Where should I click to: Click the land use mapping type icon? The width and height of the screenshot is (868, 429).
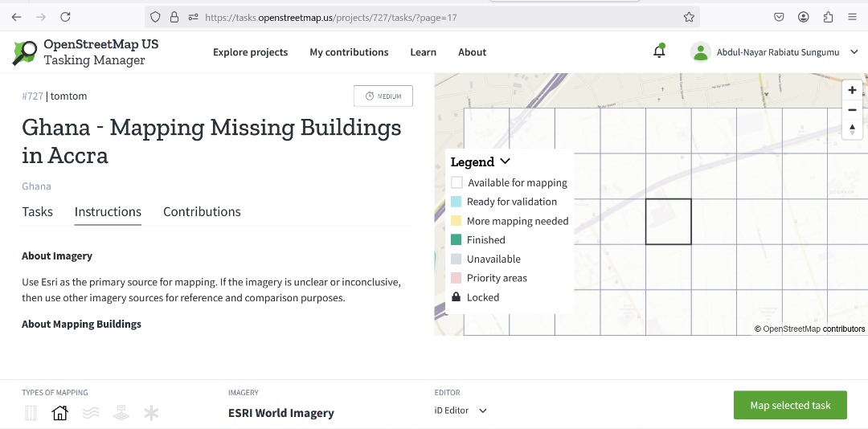click(121, 412)
